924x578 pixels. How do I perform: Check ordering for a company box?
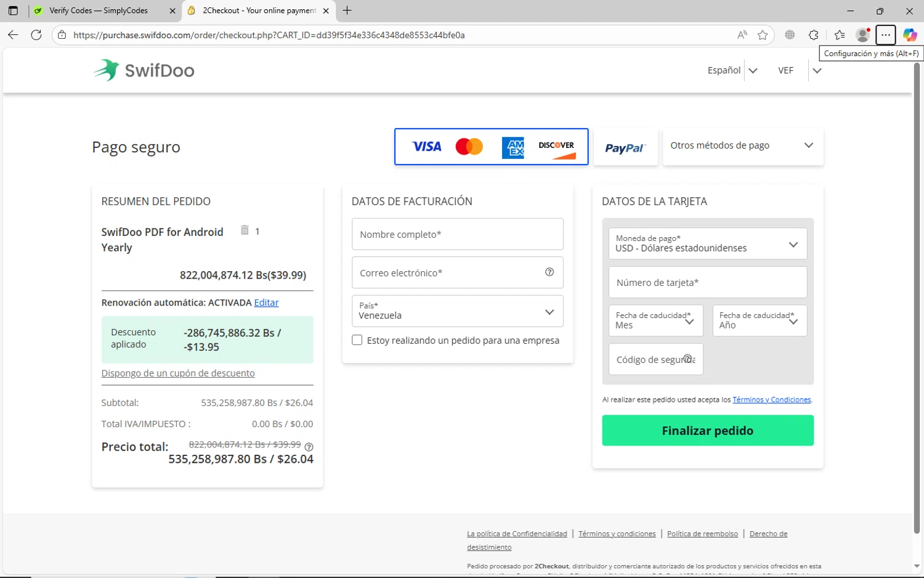357,340
